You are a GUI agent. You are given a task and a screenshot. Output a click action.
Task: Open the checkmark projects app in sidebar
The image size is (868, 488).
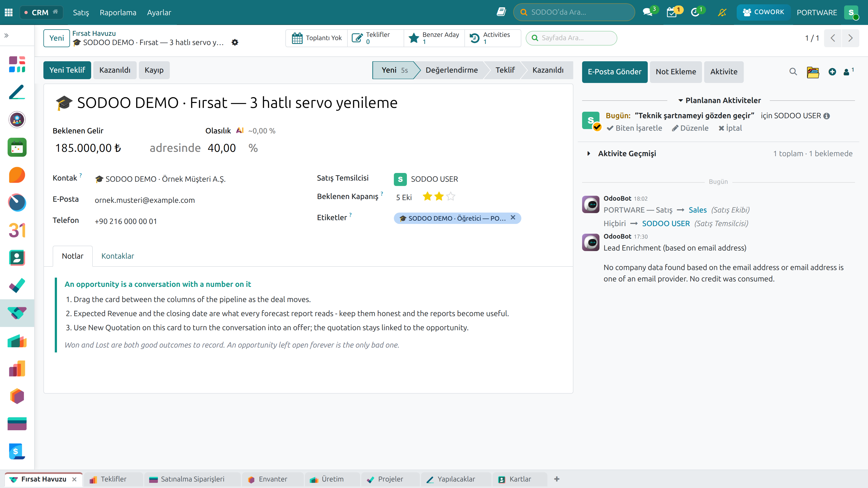pyautogui.click(x=17, y=285)
